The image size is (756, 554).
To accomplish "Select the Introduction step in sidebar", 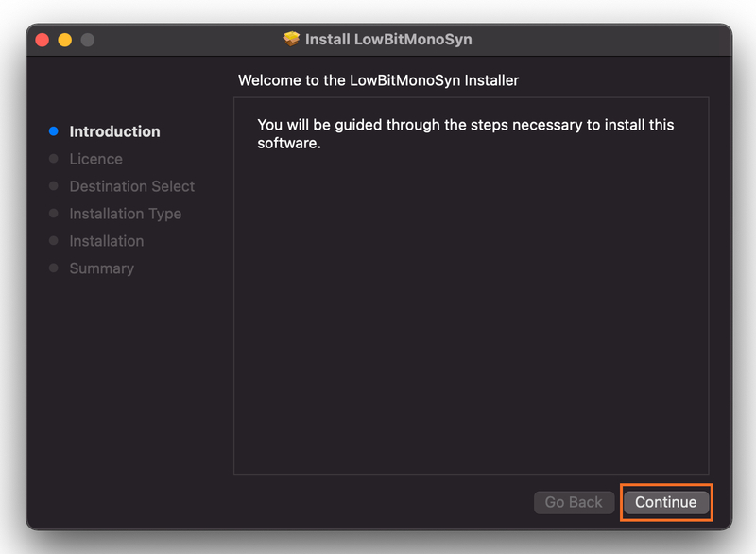I will click(x=114, y=131).
